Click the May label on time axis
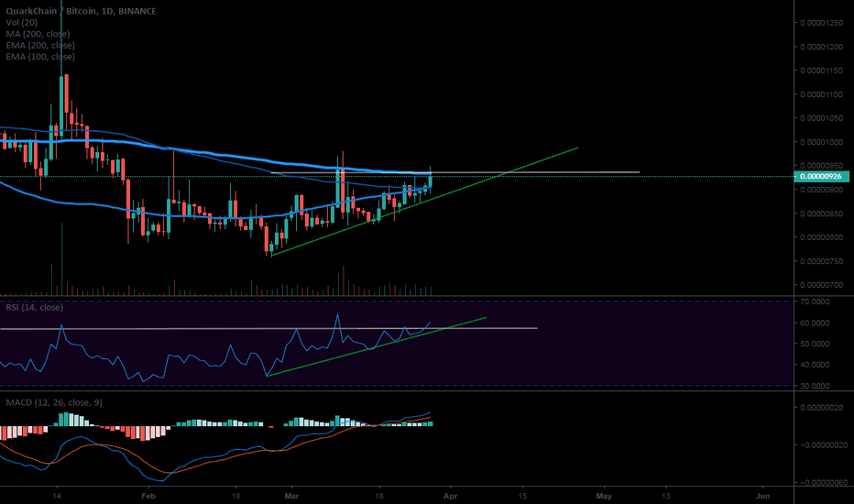The height and width of the screenshot is (504, 854). [x=604, y=497]
